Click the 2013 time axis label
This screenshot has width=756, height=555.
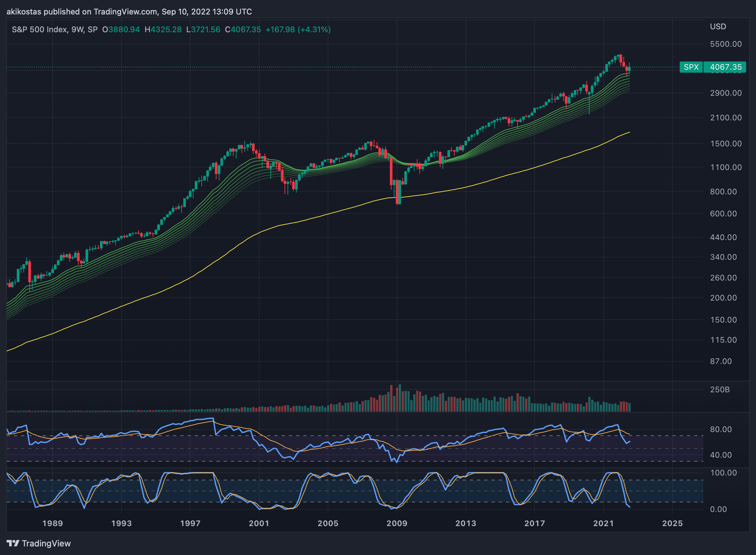(466, 523)
